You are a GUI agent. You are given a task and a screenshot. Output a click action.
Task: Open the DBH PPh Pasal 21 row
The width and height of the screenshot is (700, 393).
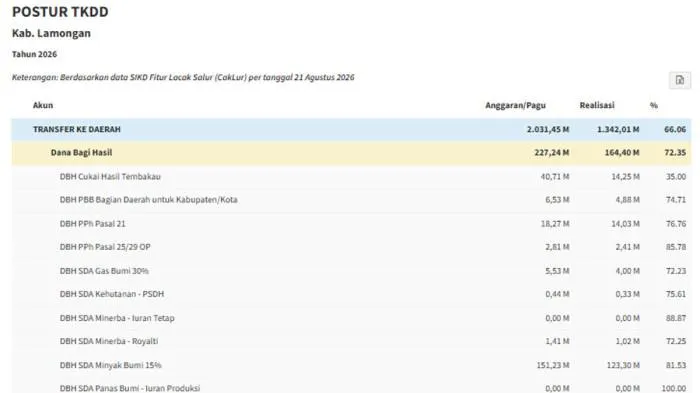[x=351, y=224]
